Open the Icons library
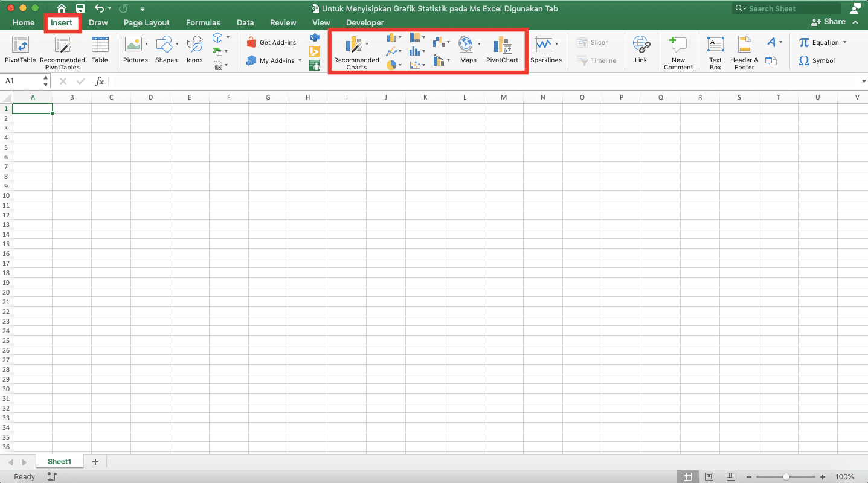This screenshot has height=483, width=868. pos(194,50)
